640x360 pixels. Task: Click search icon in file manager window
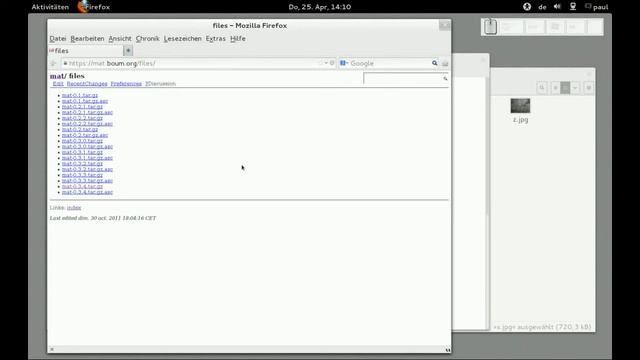(542, 88)
